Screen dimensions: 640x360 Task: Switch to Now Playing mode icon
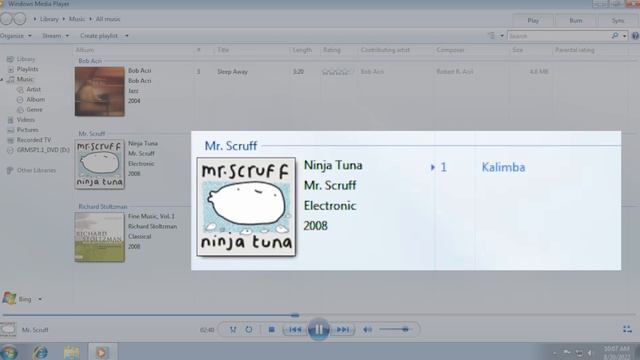[627, 329]
